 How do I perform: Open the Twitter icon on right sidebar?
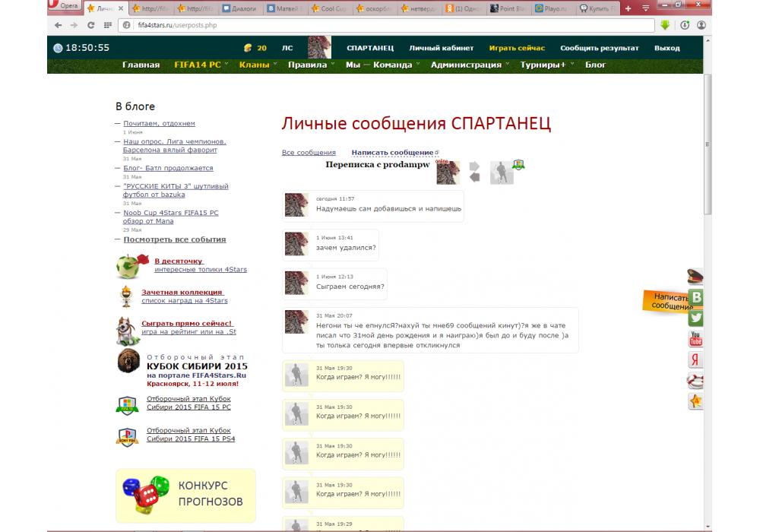tap(695, 318)
